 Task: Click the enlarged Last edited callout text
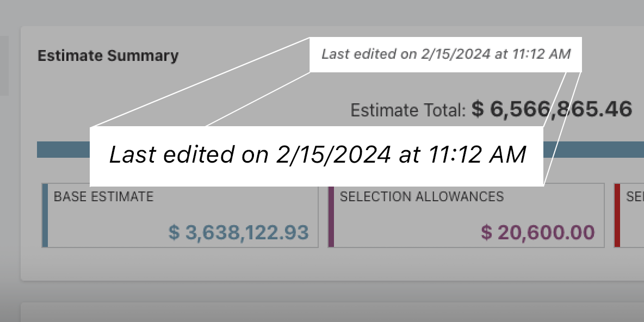317,155
